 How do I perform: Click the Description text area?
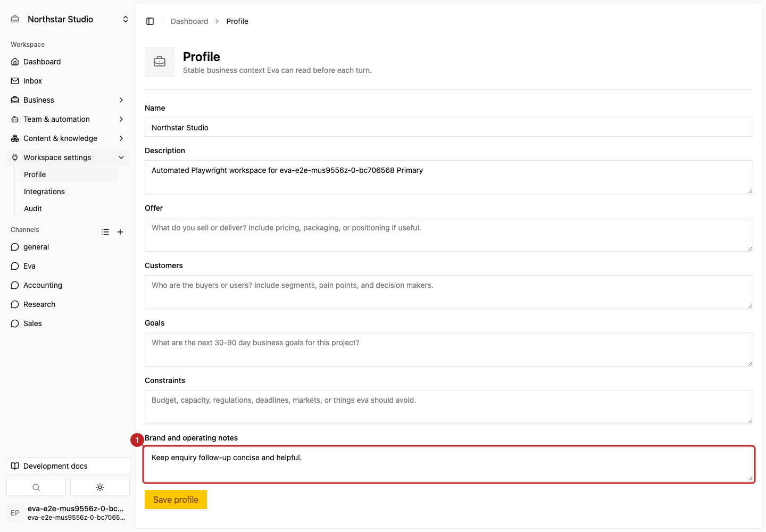click(449, 177)
